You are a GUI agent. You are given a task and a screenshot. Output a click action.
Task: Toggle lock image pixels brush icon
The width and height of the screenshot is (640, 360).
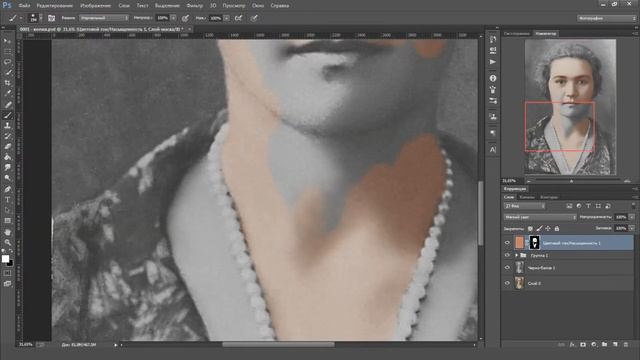(539, 229)
